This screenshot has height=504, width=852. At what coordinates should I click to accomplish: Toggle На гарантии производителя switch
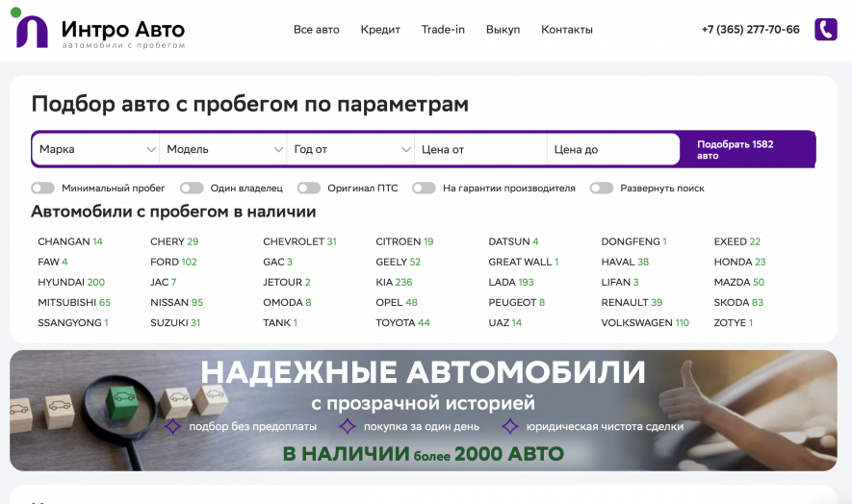[424, 188]
